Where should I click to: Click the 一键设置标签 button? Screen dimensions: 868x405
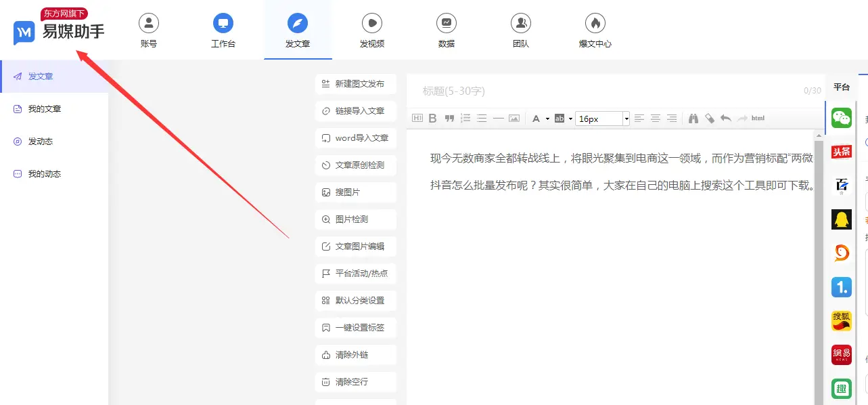[x=356, y=328]
